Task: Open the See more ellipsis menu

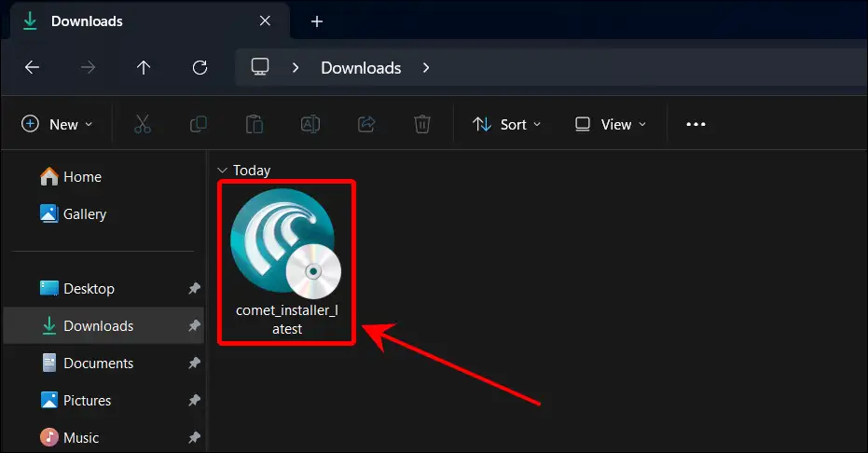Action: pos(696,124)
